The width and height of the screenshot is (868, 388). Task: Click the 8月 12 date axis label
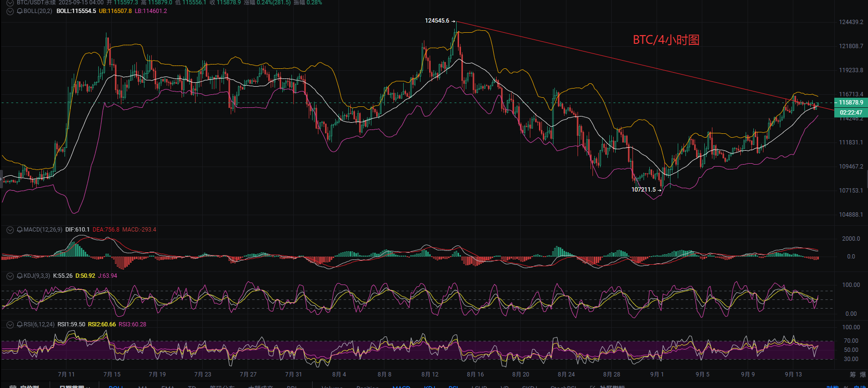coord(430,375)
